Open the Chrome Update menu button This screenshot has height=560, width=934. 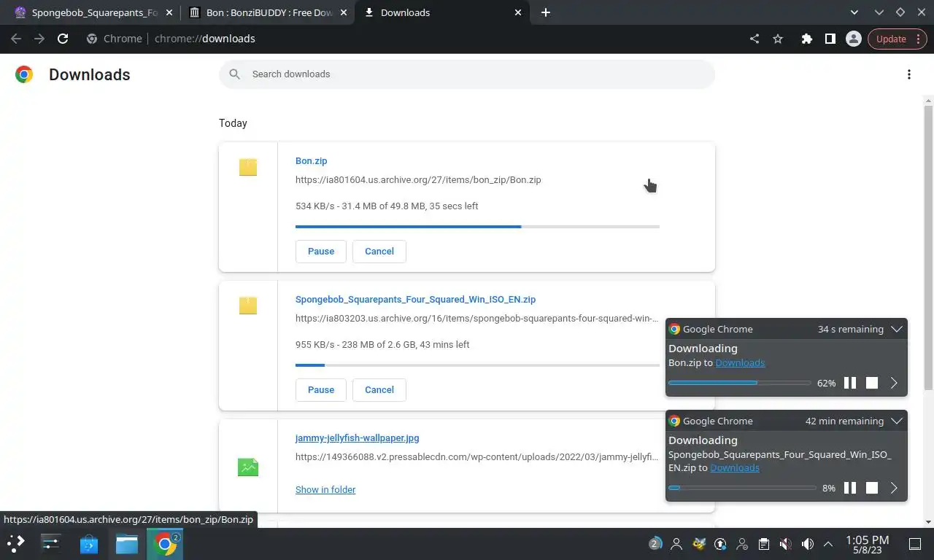point(897,39)
